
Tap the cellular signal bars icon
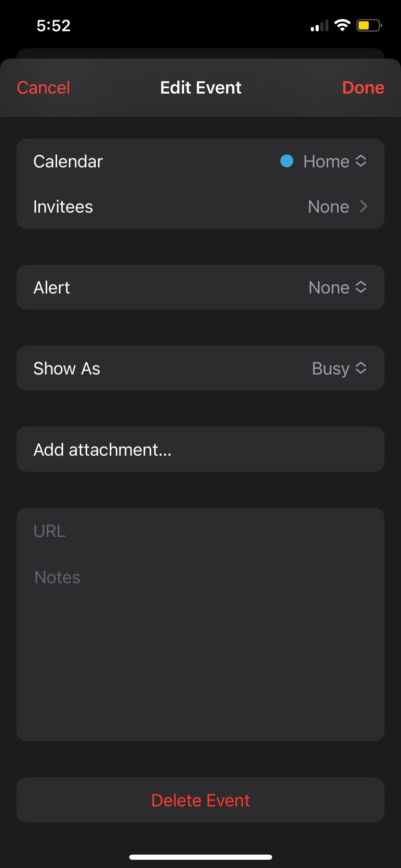coord(319,26)
